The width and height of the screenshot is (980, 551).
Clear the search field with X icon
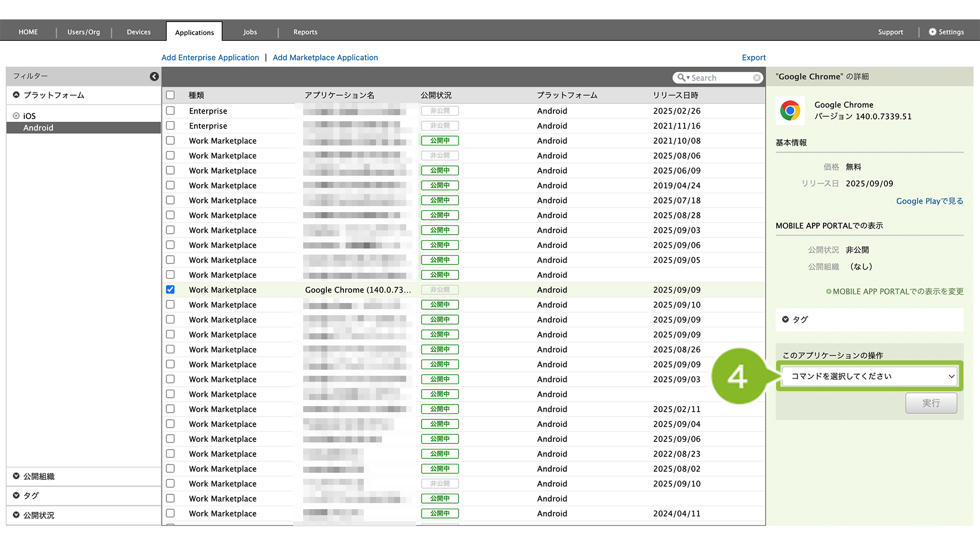point(757,78)
